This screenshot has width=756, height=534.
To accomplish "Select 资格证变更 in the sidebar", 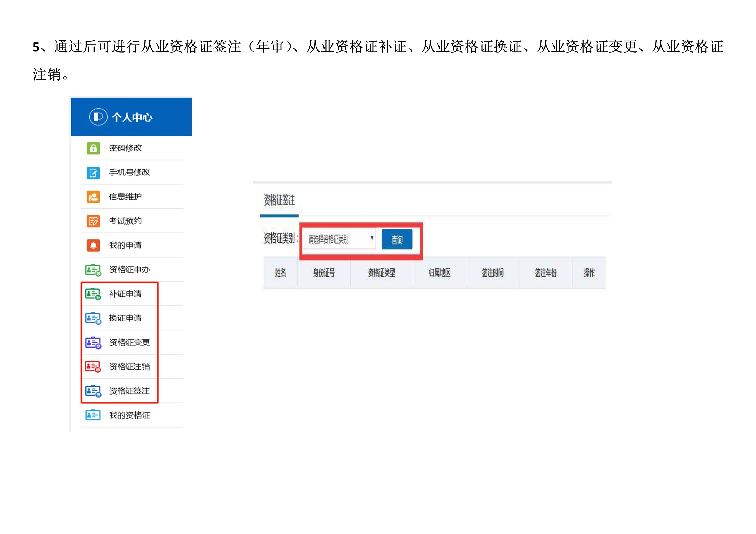I will pos(129,343).
